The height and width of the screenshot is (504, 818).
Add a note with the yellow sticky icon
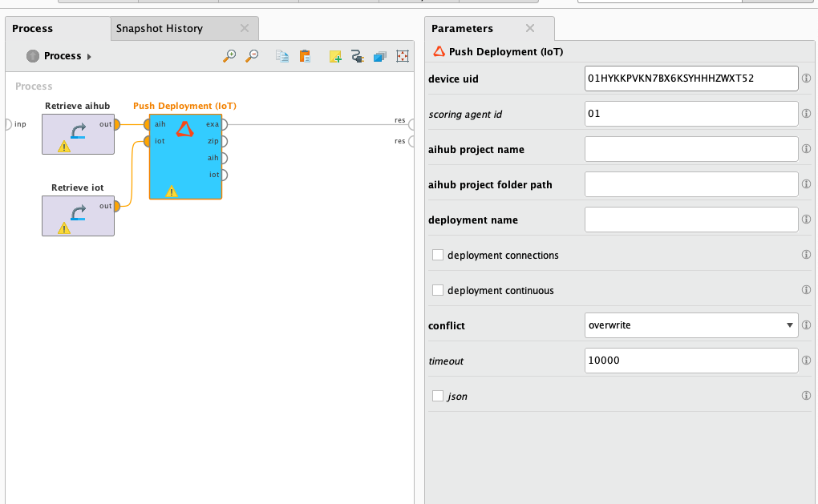(336, 56)
